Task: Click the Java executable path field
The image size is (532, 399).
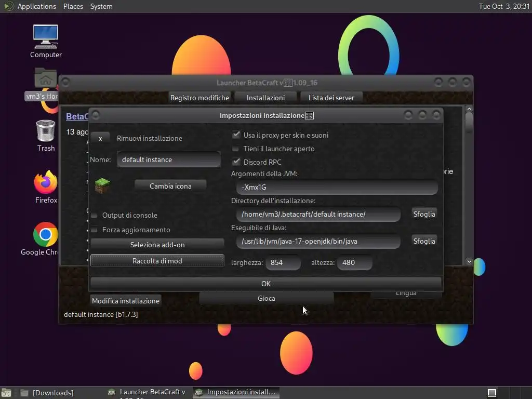Action: pyautogui.click(x=318, y=241)
